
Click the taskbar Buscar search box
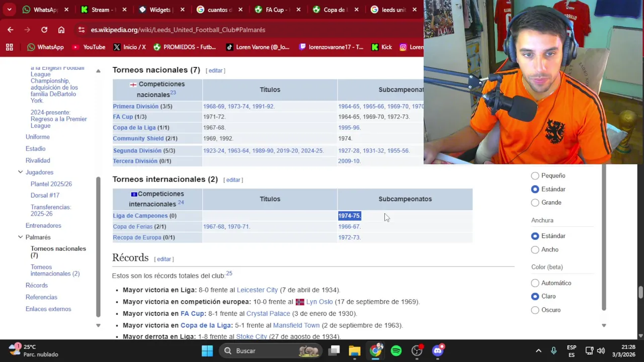(271, 351)
